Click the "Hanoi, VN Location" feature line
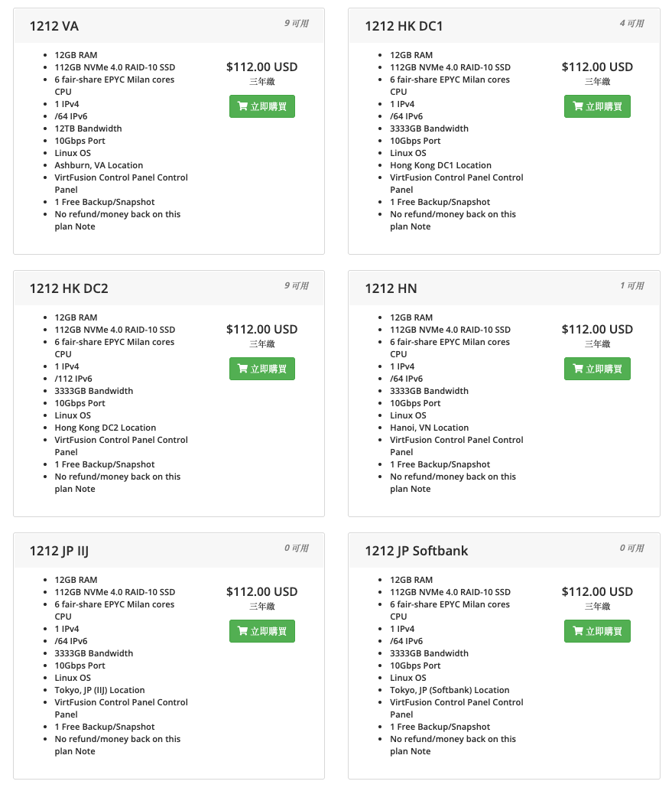The image size is (672, 791). click(x=429, y=428)
